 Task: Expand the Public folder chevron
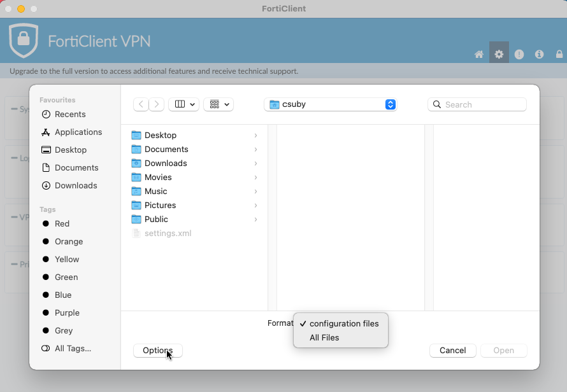tap(255, 220)
